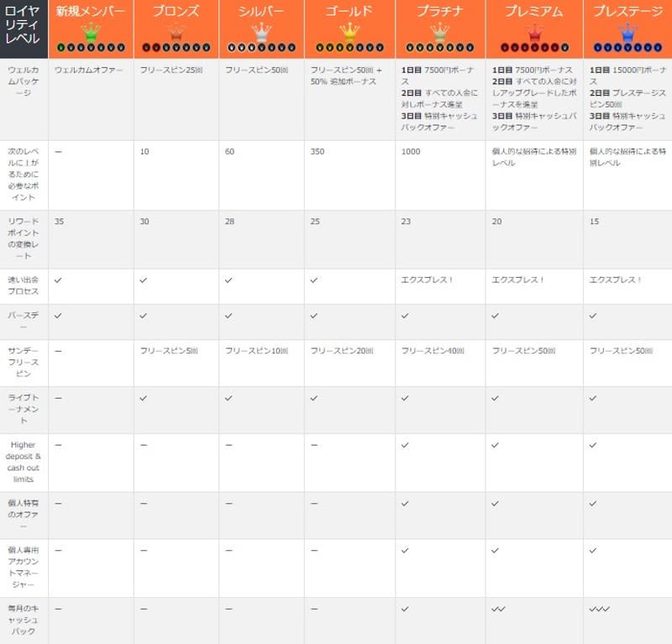Screen dimensions: 672x644
Task: Select the ゴールド column header
Action: tap(349, 29)
